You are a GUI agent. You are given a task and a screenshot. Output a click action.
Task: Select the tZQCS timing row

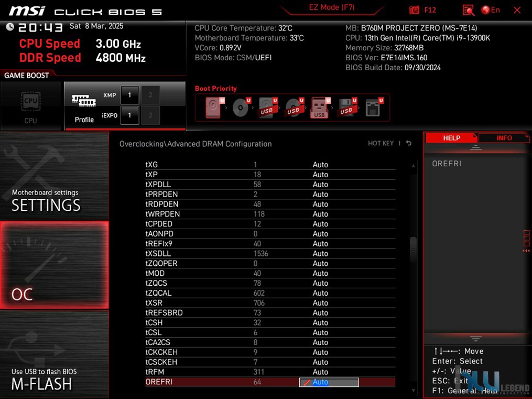click(x=270, y=283)
